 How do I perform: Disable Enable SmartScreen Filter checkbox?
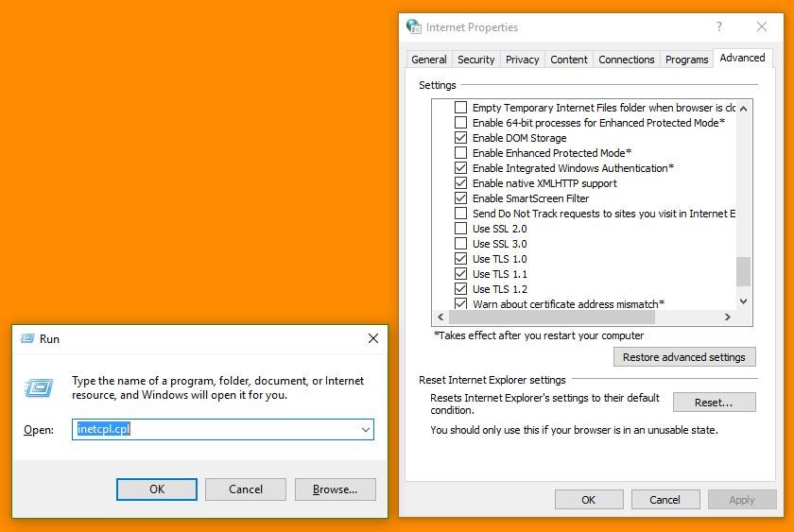[461, 198]
